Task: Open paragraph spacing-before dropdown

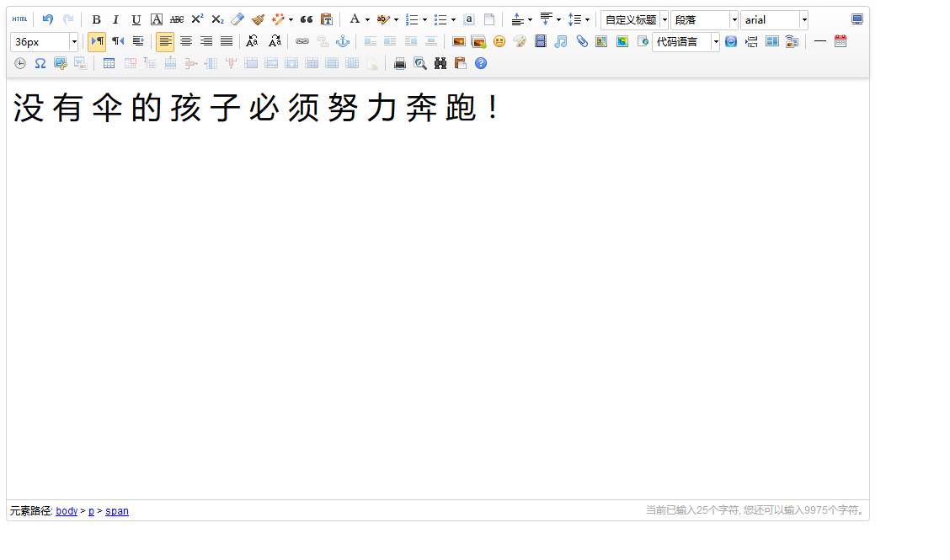Action: click(530, 19)
